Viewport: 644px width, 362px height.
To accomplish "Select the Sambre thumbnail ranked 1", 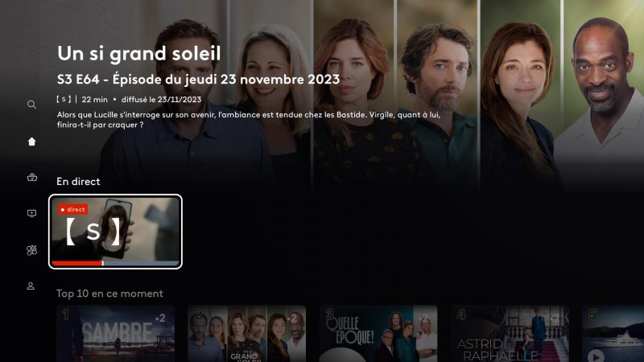I will point(115,333).
